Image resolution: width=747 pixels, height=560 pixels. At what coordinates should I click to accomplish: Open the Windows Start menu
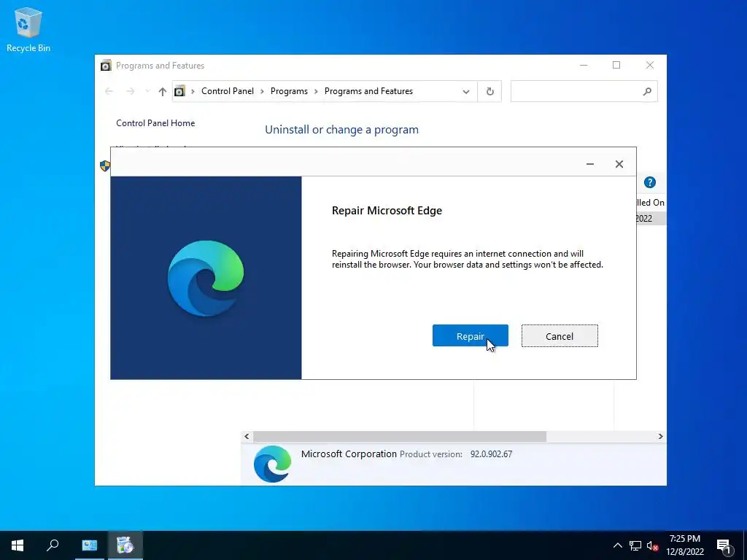click(x=18, y=545)
